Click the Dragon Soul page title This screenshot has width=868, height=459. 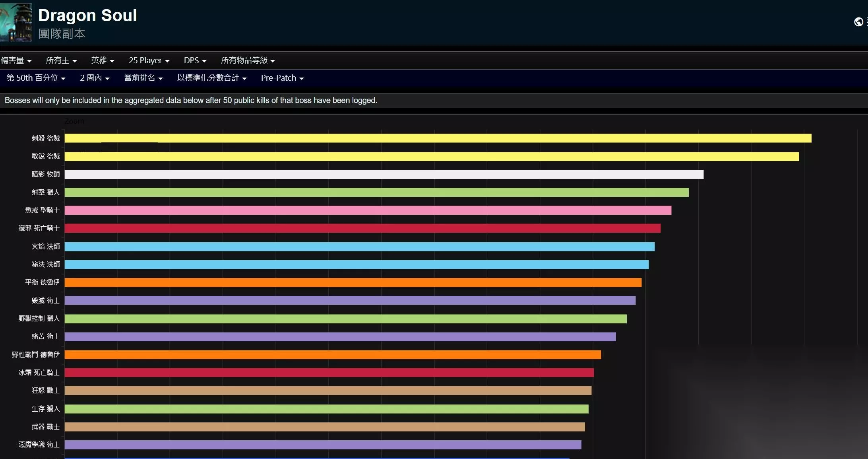(87, 16)
